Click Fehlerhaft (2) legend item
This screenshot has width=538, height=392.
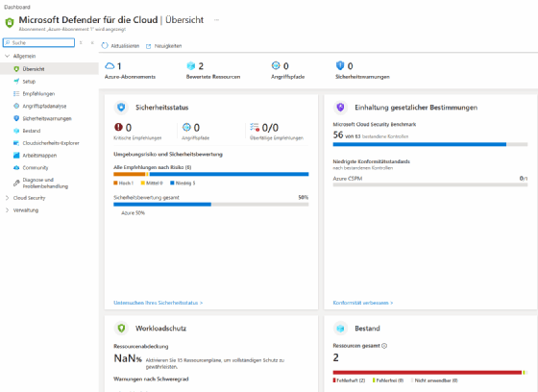[349, 380]
